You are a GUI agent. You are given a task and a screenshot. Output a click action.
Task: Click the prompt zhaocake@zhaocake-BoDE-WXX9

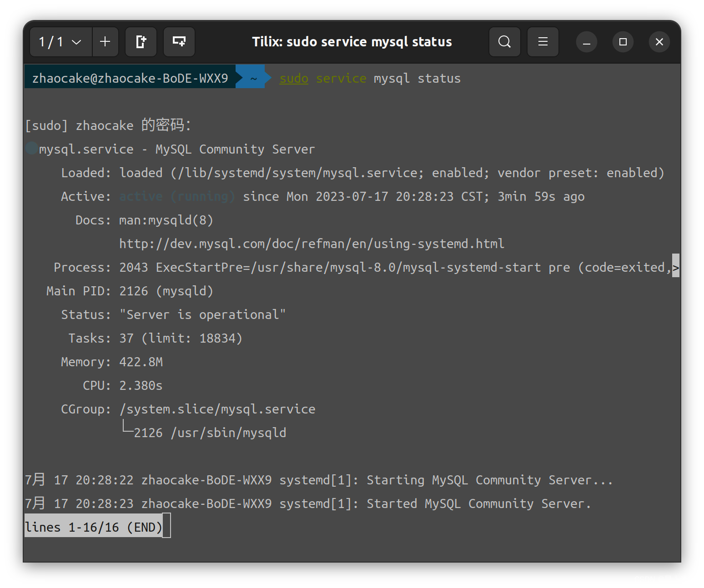[130, 78]
